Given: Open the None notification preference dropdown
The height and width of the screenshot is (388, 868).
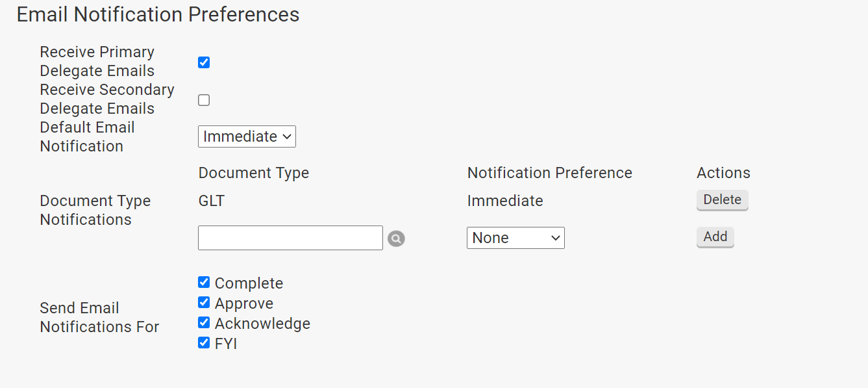Looking at the screenshot, I should (x=515, y=238).
